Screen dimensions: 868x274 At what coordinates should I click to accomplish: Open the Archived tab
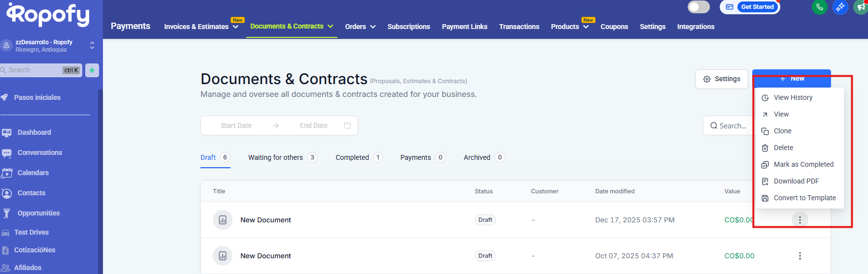point(477,157)
